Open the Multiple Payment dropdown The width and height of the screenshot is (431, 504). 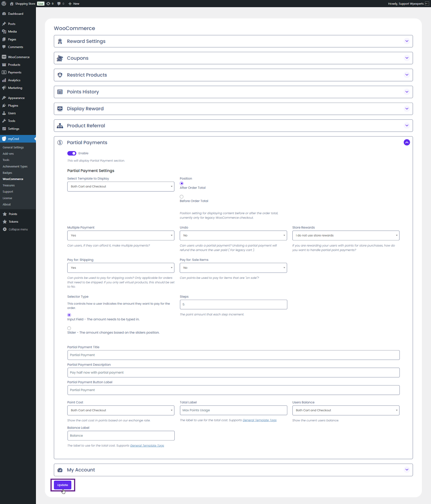point(121,236)
